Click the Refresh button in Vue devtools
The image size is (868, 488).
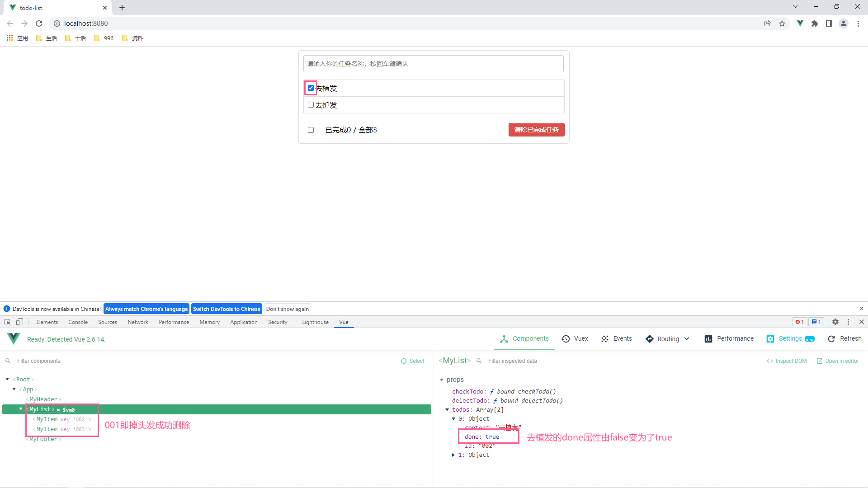[844, 338]
